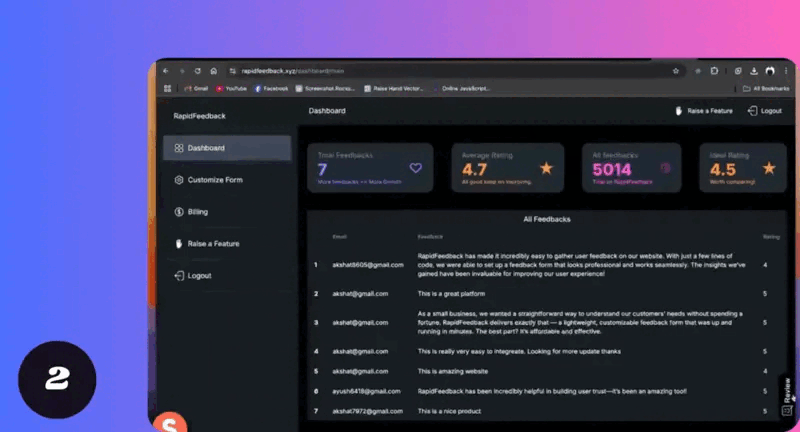
Task: Open the browser profile avatar
Action: click(770, 71)
